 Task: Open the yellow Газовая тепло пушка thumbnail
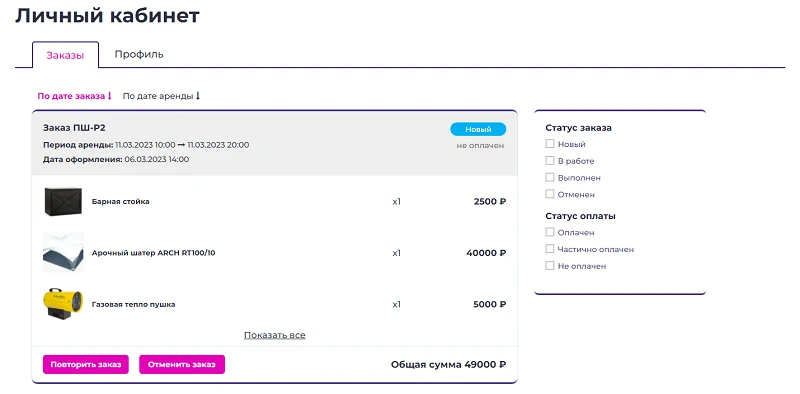pyautogui.click(x=63, y=304)
